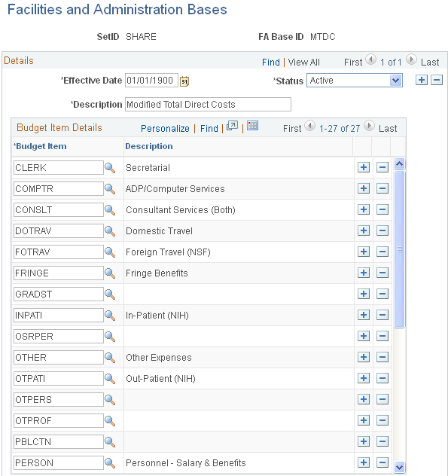Open Budget Item Details in new window

(x=232, y=126)
